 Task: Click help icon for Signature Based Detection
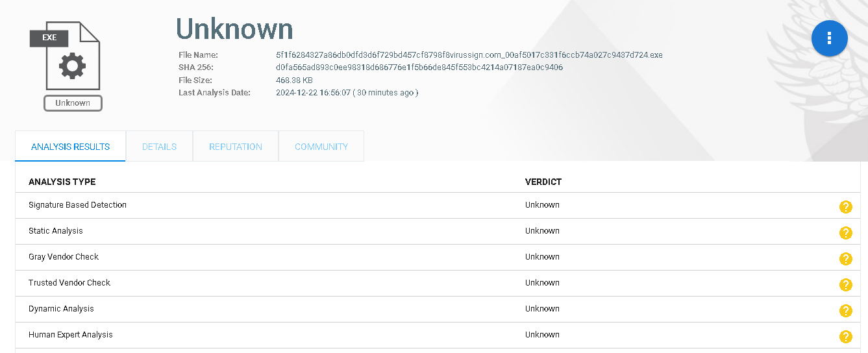(x=845, y=207)
